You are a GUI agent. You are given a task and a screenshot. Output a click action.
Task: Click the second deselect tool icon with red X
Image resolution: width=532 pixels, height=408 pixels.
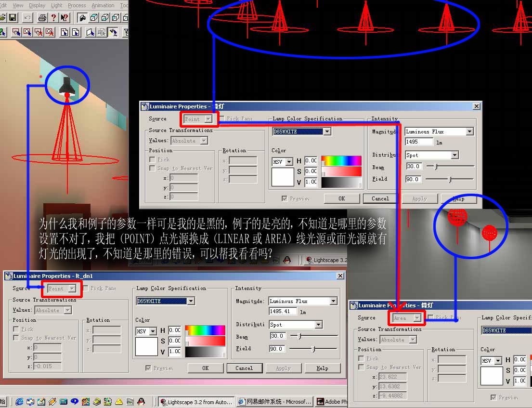point(50,32)
